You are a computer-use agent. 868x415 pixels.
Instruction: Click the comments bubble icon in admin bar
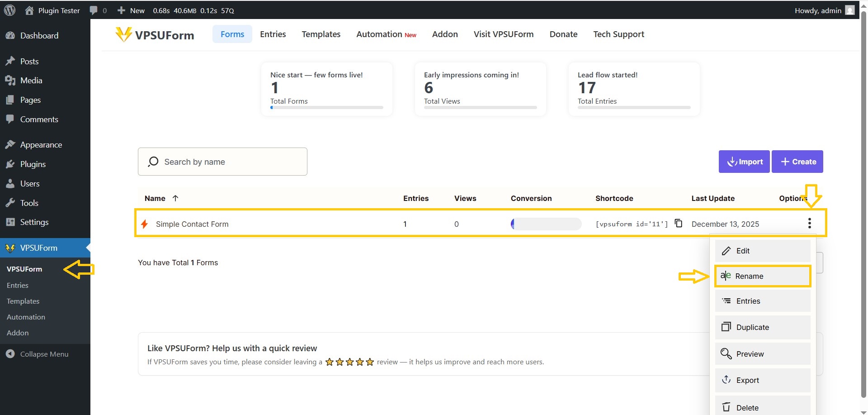pyautogui.click(x=94, y=10)
